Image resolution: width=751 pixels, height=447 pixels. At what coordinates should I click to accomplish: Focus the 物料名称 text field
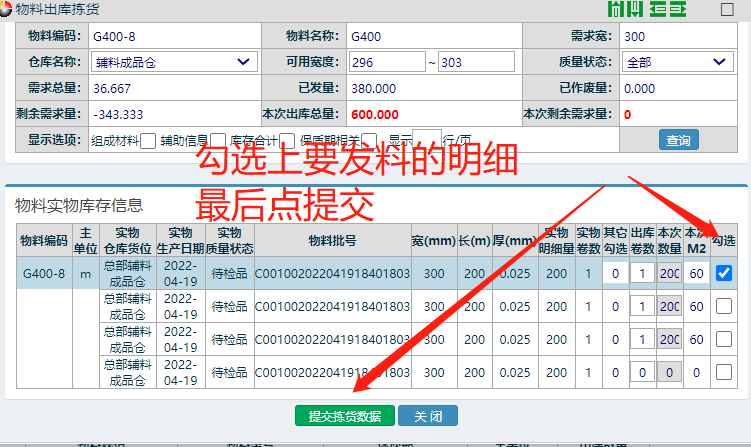pos(430,36)
